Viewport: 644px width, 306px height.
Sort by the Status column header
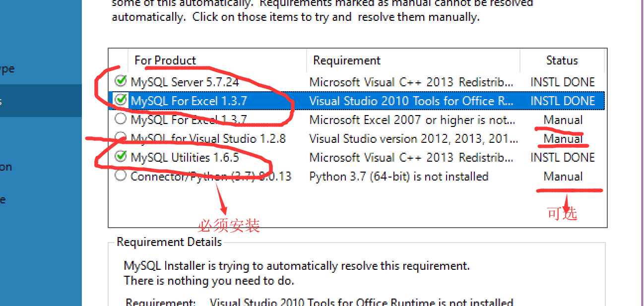tap(562, 61)
